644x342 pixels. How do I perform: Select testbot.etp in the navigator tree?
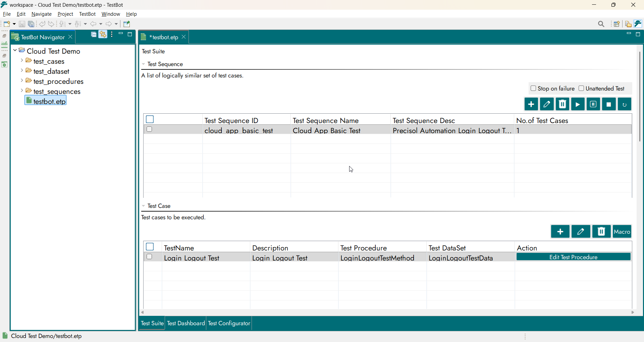click(49, 101)
